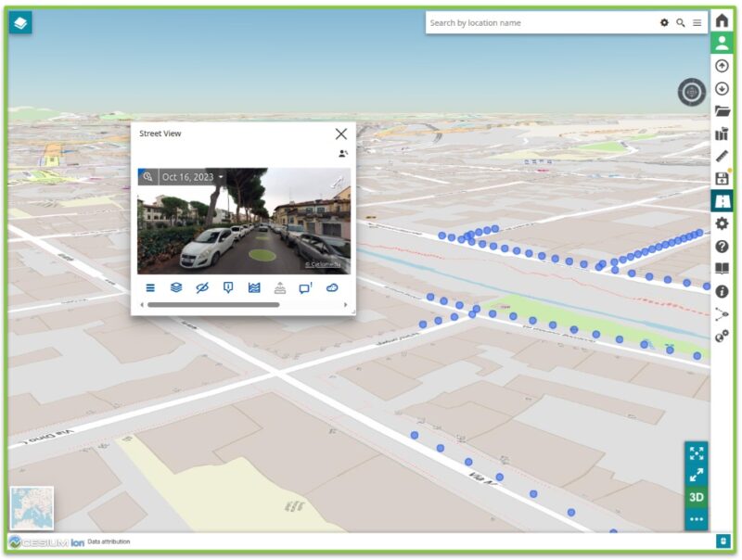Expand the three-dots more options button
Screen dimensions: 742x560
697,519
